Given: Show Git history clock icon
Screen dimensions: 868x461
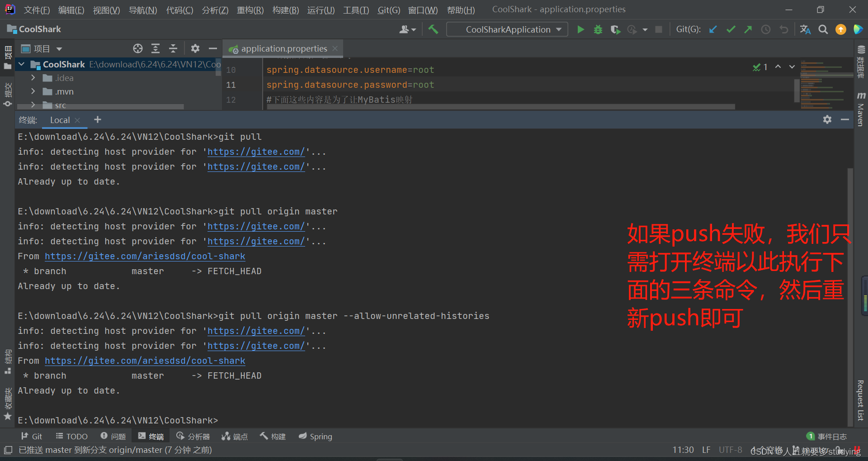Looking at the screenshot, I should [x=766, y=29].
